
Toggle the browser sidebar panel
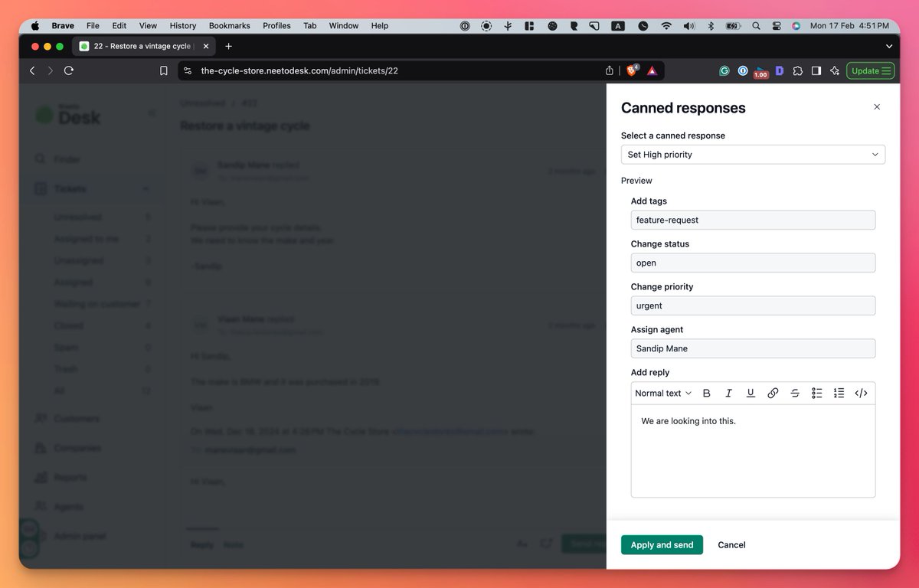816,70
